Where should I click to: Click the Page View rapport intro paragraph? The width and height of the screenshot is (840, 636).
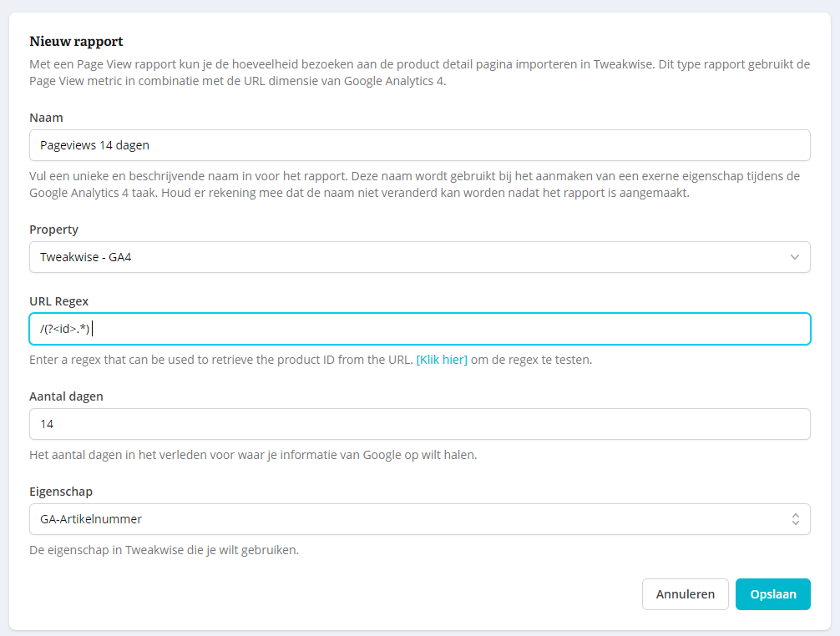tap(419, 73)
